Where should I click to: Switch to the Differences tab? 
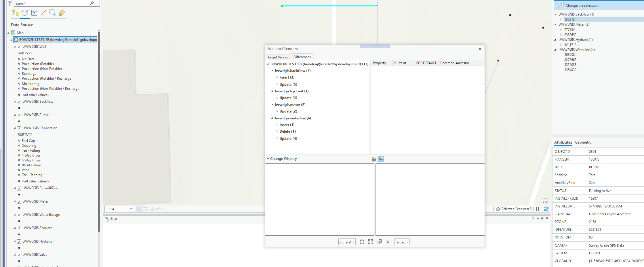302,57
